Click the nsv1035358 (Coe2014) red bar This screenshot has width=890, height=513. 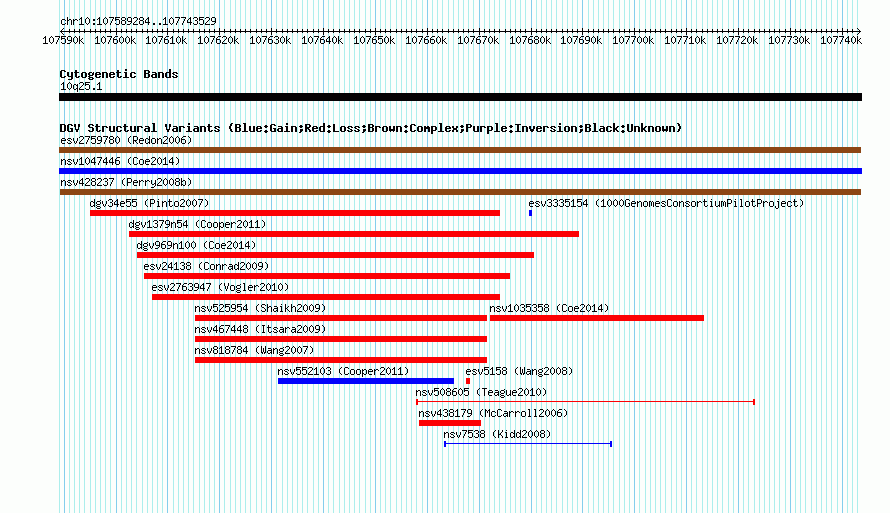point(597,318)
